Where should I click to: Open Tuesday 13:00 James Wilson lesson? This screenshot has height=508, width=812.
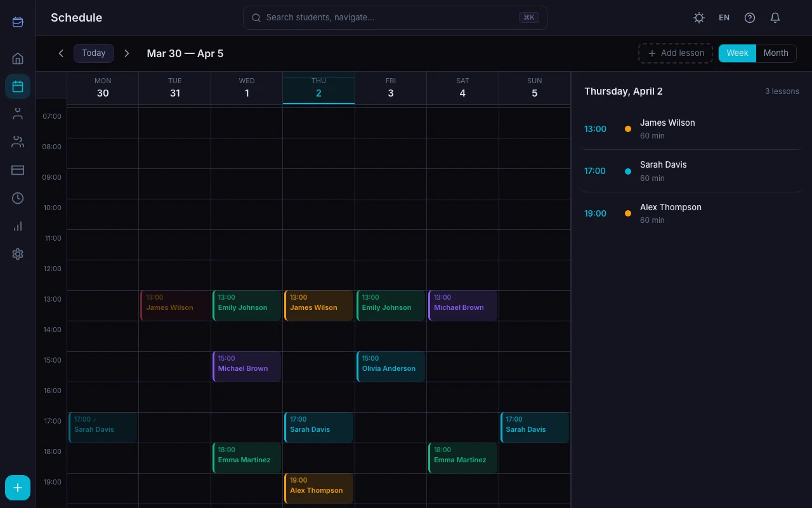click(x=175, y=305)
